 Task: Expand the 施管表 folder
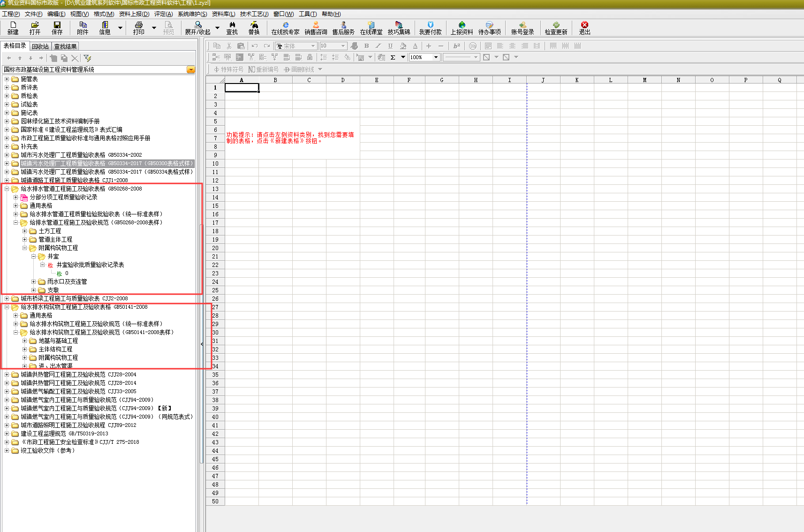click(7, 79)
